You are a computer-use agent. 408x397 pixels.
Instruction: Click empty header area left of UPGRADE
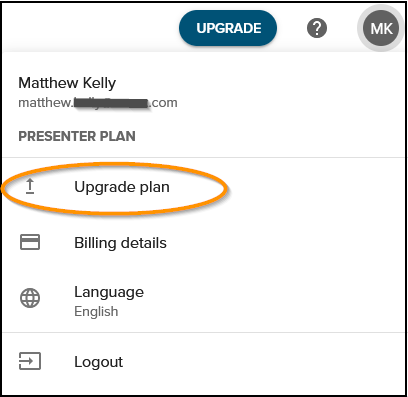90,27
